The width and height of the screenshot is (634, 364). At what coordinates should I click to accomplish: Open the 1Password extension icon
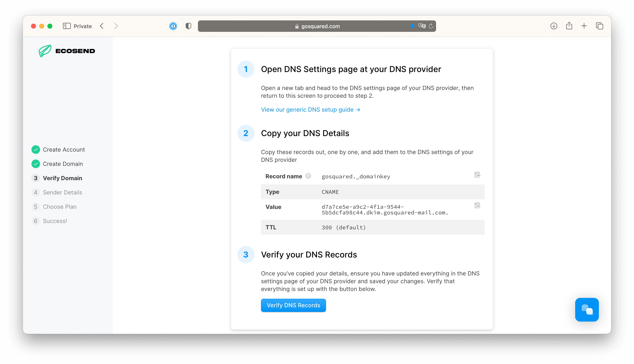(x=173, y=26)
